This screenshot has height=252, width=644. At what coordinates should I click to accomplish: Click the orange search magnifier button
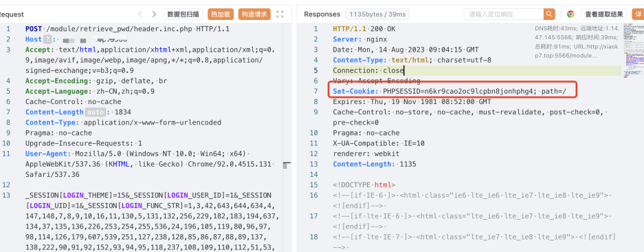pyautogui.click(x=549, y=14)
